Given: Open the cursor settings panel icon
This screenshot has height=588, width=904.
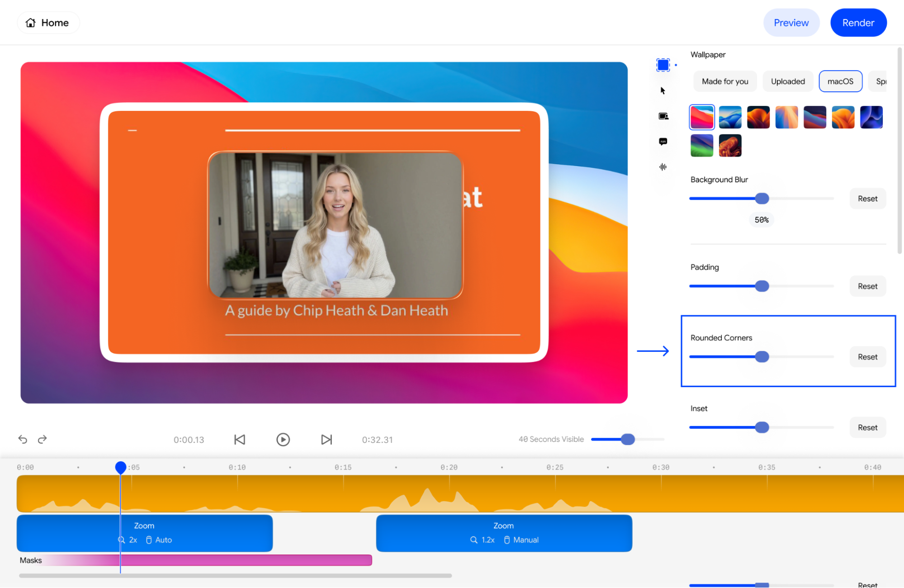Looking at the screenshot, I should point(663,91).
